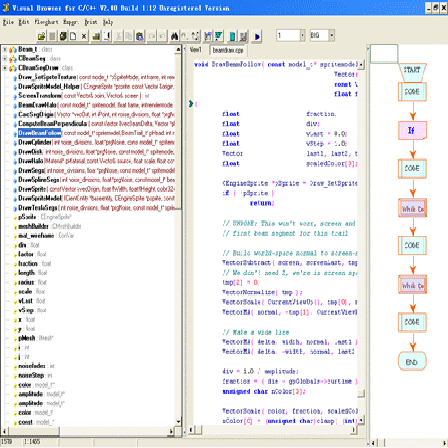Click the Open file toolbar icon
The width and height of the screenshot is (448, 448).
click(41, 36)
